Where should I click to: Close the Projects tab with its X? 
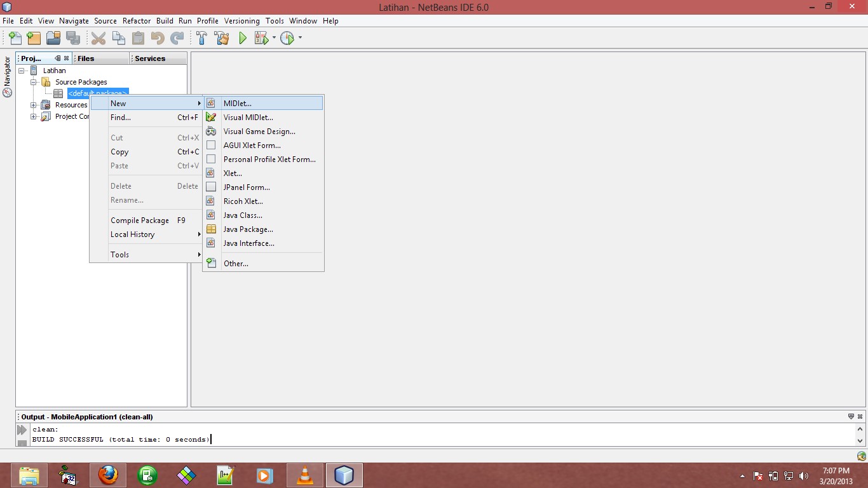point(66,58)
